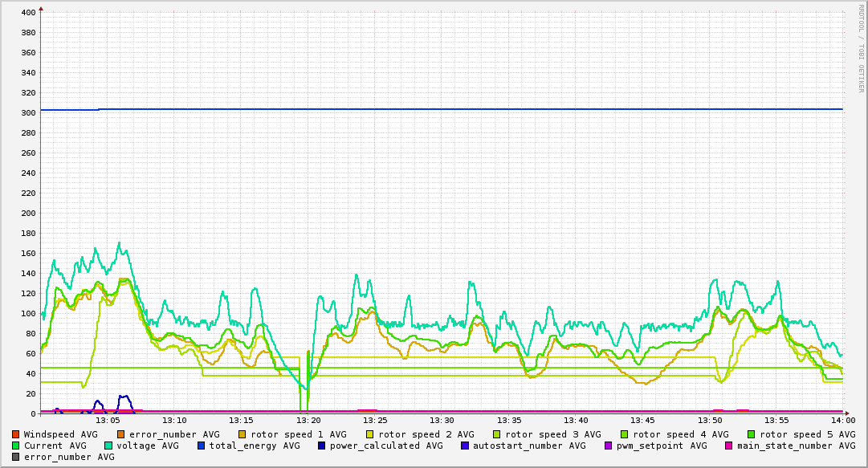The image size is (868, 468).
Task: Select the 13:30 time axis label
Action: pos(443,421)
